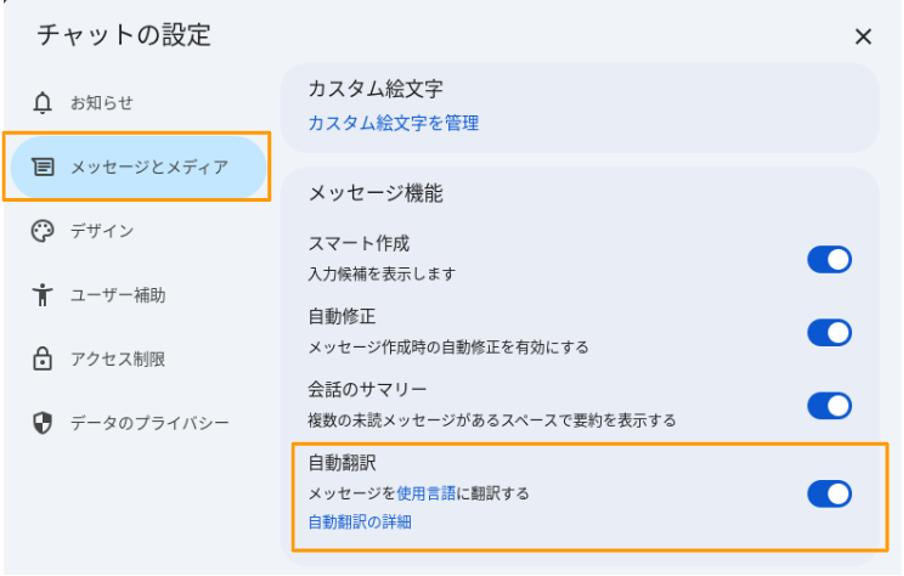Select メッセージとメディア label in sidebar
This screenshot has height=576, width=904.
149,167
